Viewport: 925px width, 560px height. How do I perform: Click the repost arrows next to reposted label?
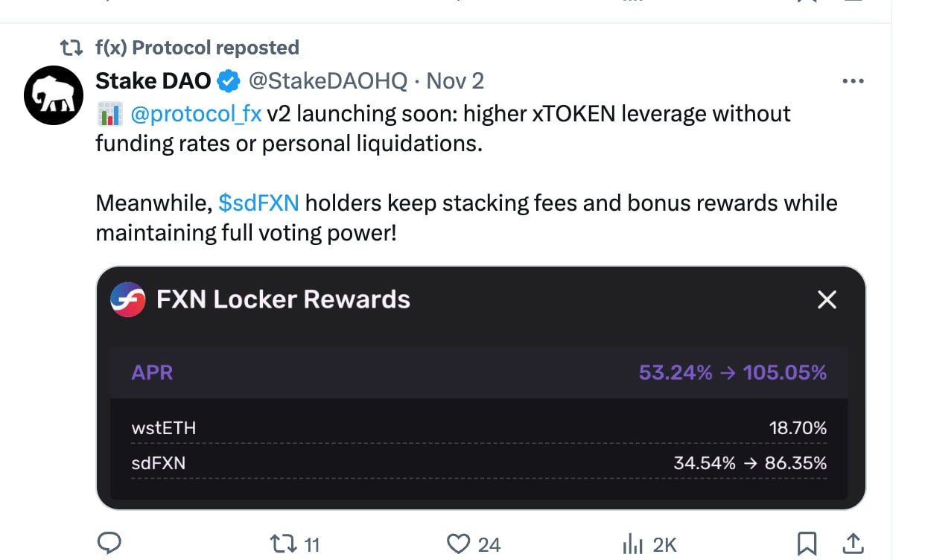pyautogui.click(x=71, y=47)
